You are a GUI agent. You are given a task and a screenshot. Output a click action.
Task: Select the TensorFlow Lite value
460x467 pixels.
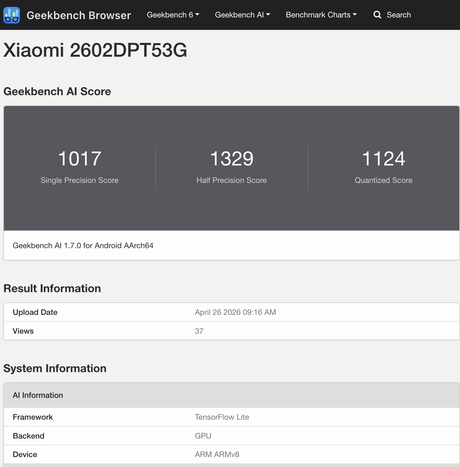coord(222,417)
